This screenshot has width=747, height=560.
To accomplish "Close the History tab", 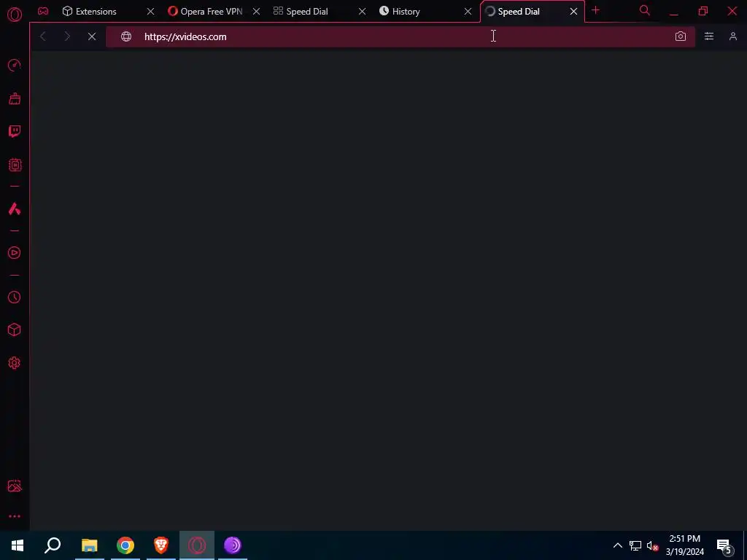I will pyautogui.click(x=468, y=12).
